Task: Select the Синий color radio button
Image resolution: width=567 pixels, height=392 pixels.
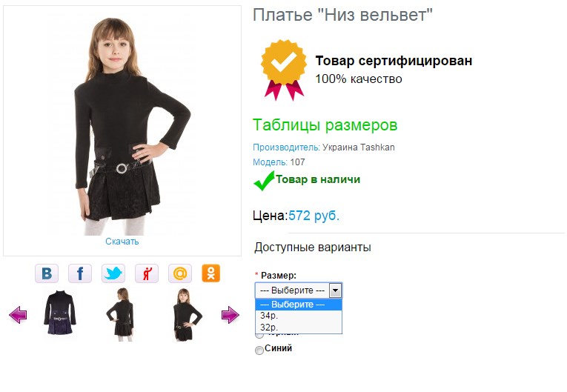Action: 259,351
